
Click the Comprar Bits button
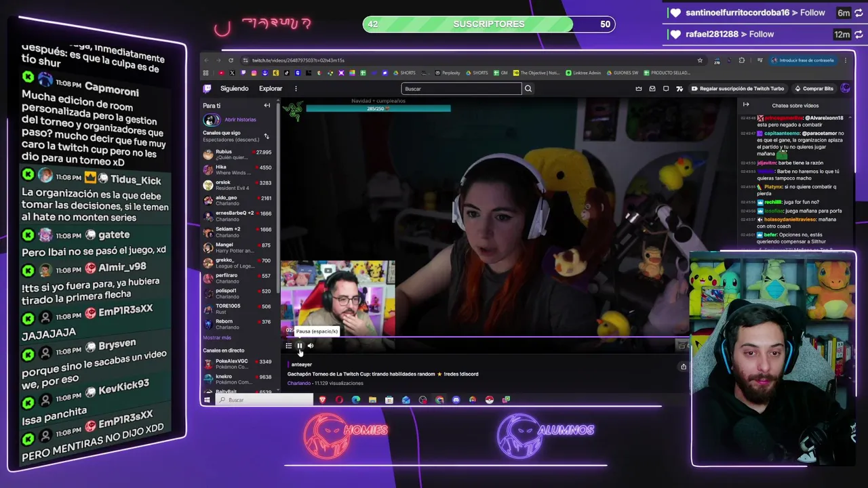pos(814,89)
